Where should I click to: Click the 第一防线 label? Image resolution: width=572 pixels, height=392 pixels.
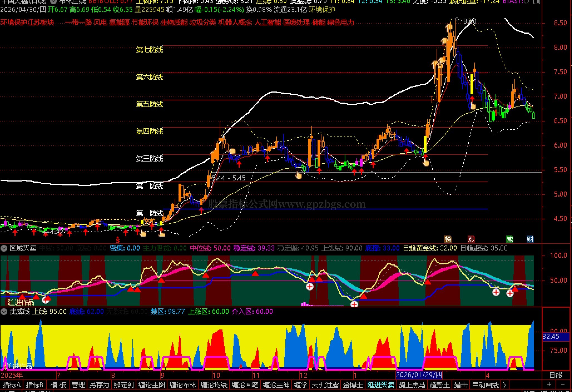(x=150, y=213)
